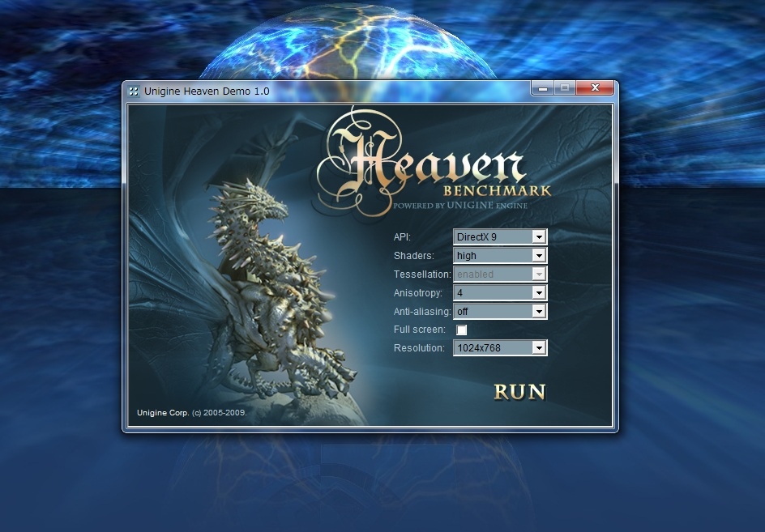Open the Resolution dropdown showing 1024x768

(x=500, y=347)
